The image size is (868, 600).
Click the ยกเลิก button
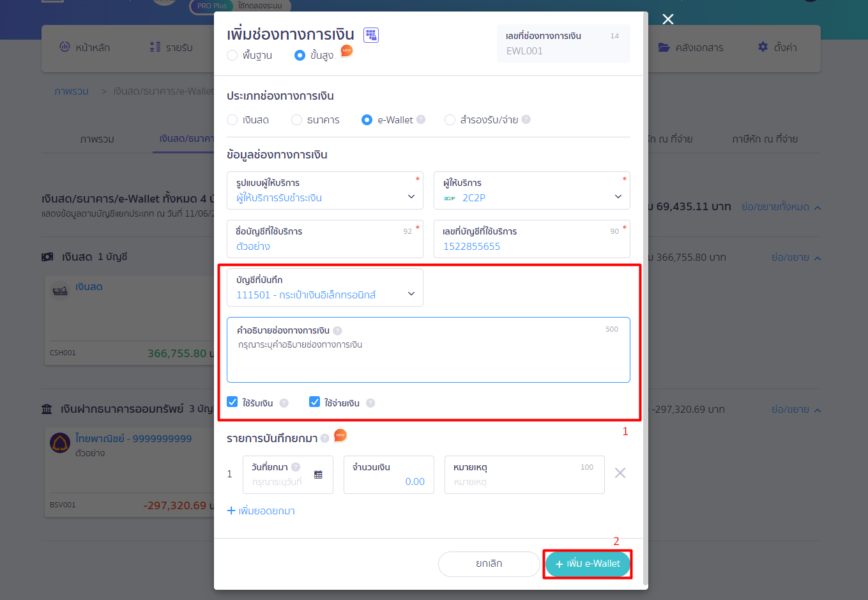coord(489,564)
